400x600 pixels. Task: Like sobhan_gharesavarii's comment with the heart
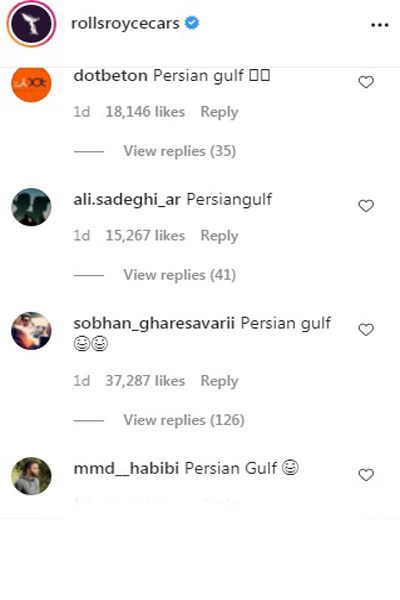[366, 329]
